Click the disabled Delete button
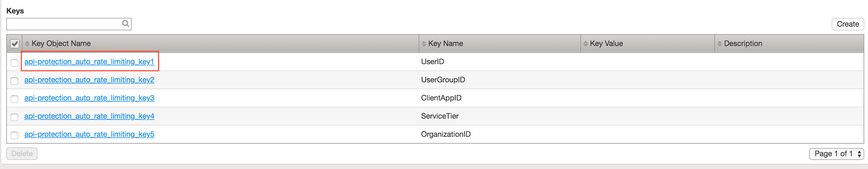 click(22, 154)
